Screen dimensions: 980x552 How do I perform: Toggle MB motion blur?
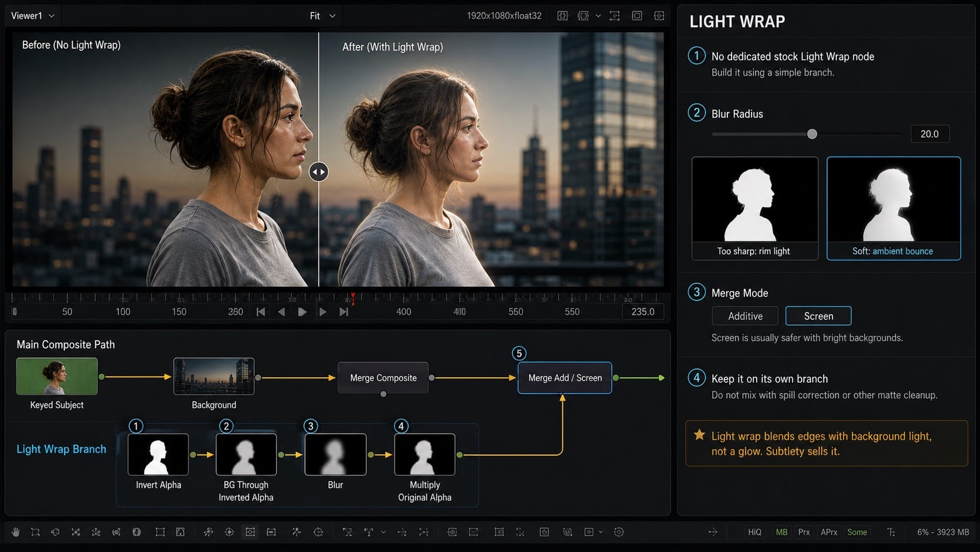(782, 532)
